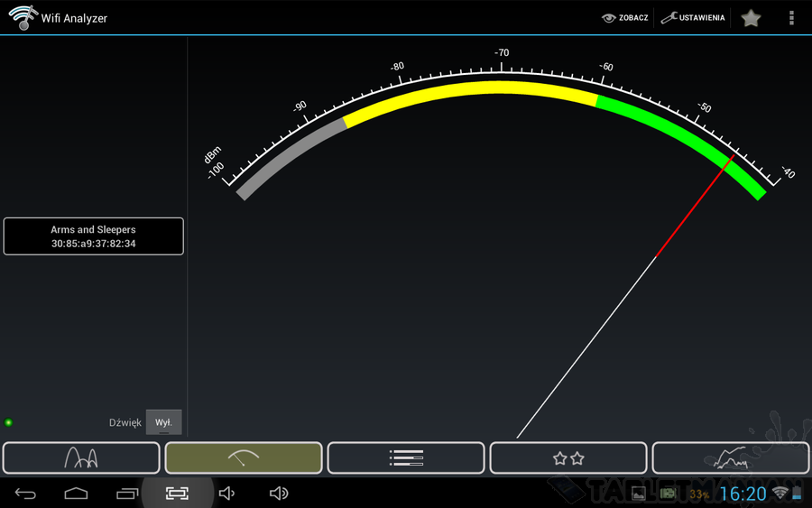Click the MAC address 30:85:a9:37:82:34
This screenshot has height=508, width=812.
point(93,244)
